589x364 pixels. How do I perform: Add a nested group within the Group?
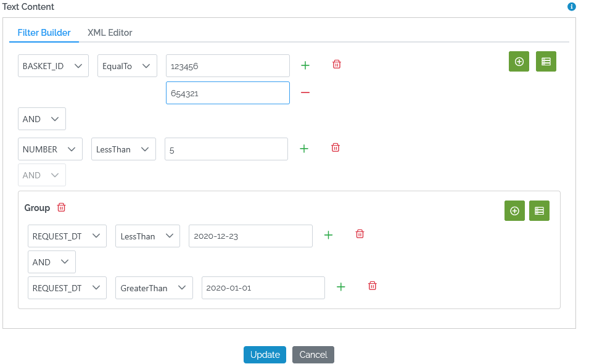(x=539, y=210)
